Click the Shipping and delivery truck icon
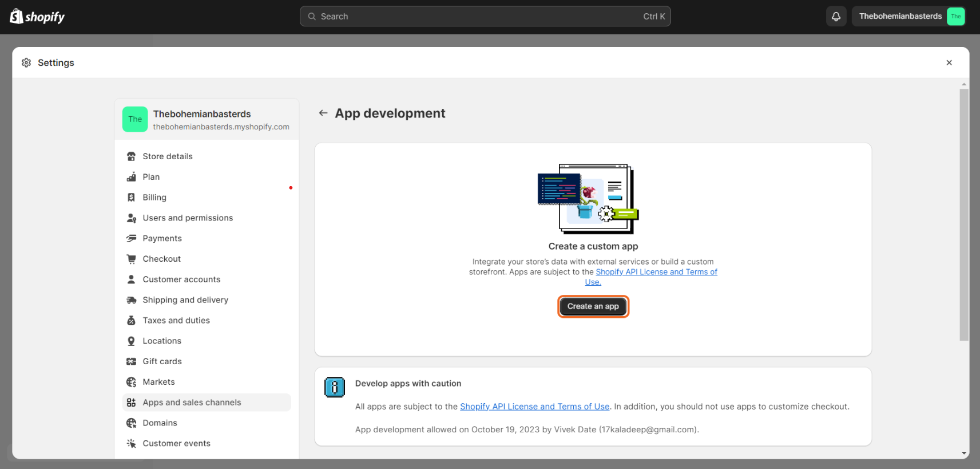The width and height of the screenshot is (980, 469). click(x=132, y=300)
